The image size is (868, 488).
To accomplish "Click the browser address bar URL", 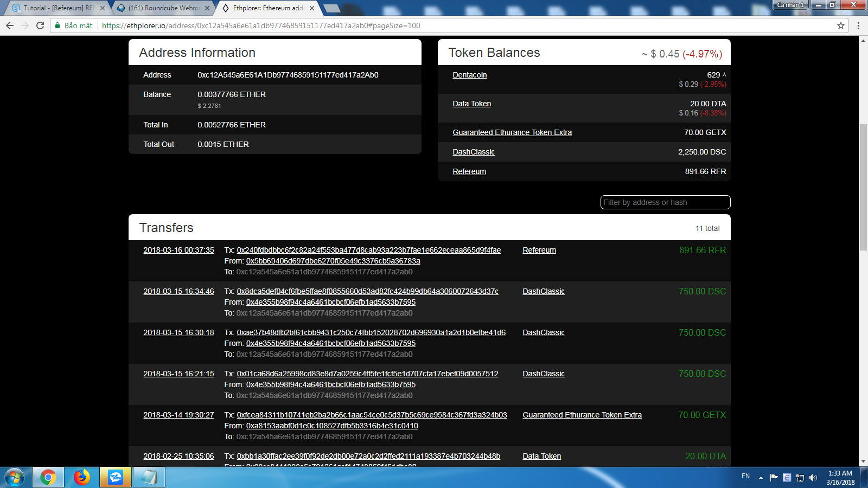I will (x=261, y=25).
